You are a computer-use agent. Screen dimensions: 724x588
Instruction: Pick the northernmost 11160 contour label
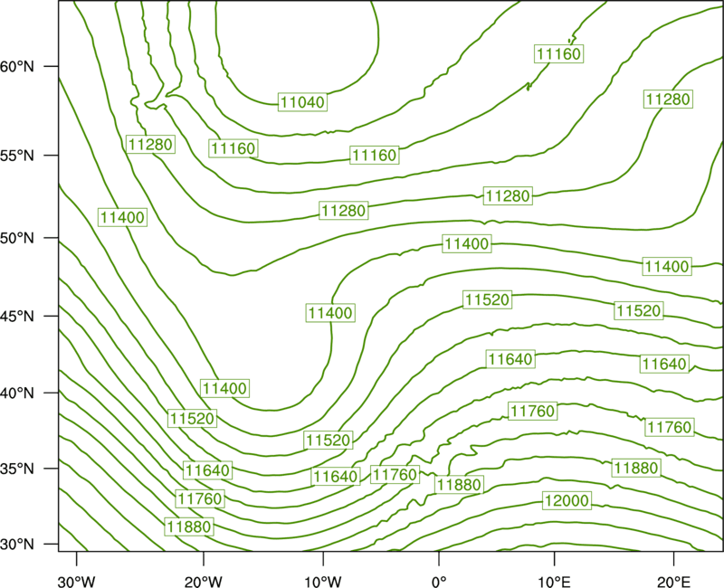558,54
